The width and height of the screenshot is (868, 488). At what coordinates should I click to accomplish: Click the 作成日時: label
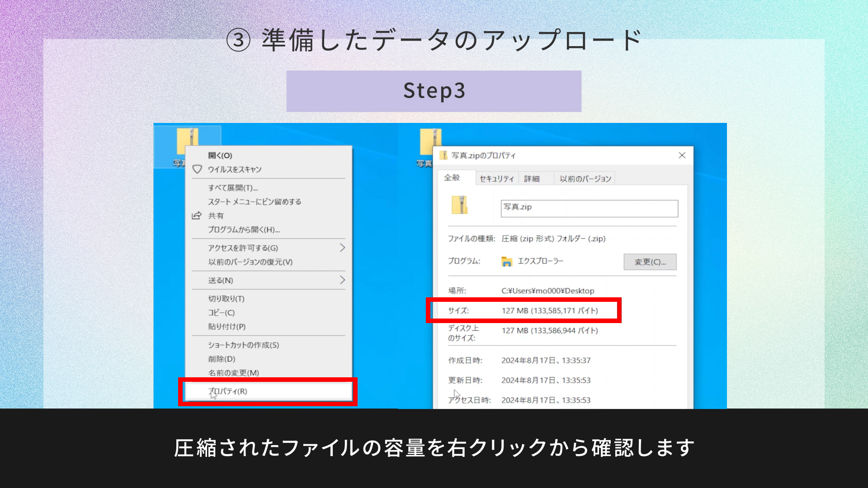(465, 361)
